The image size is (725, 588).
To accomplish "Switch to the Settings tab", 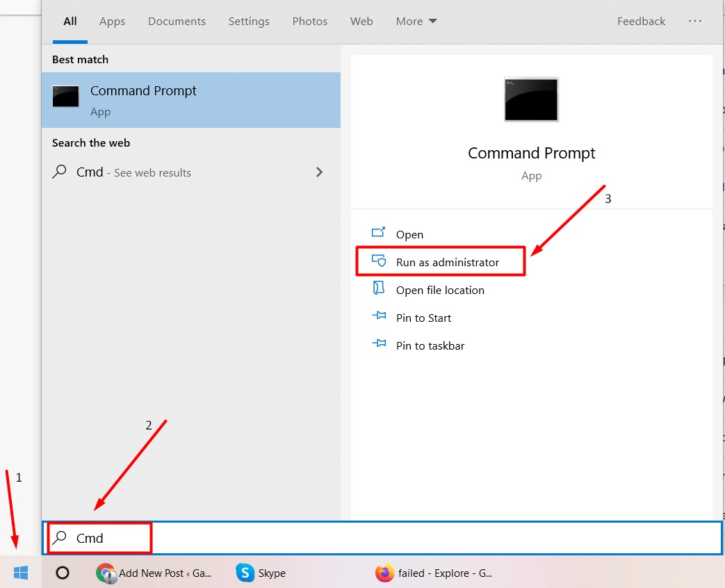I will click(x=249, y=22).
